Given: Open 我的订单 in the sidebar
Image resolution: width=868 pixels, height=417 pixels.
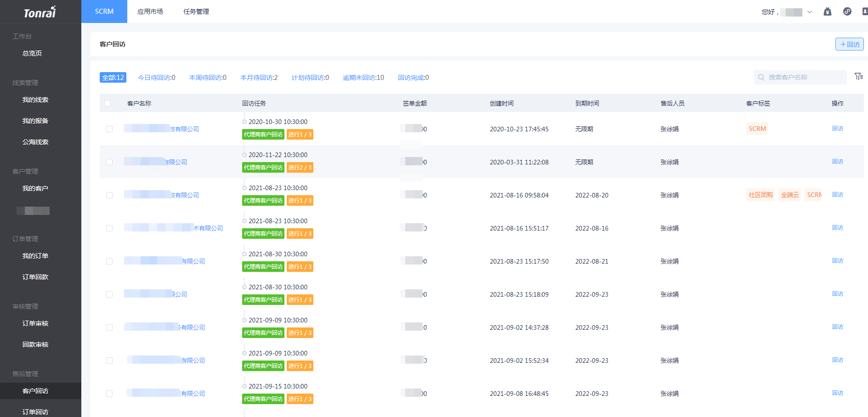Looking at the screenshot, I should 35,256.
